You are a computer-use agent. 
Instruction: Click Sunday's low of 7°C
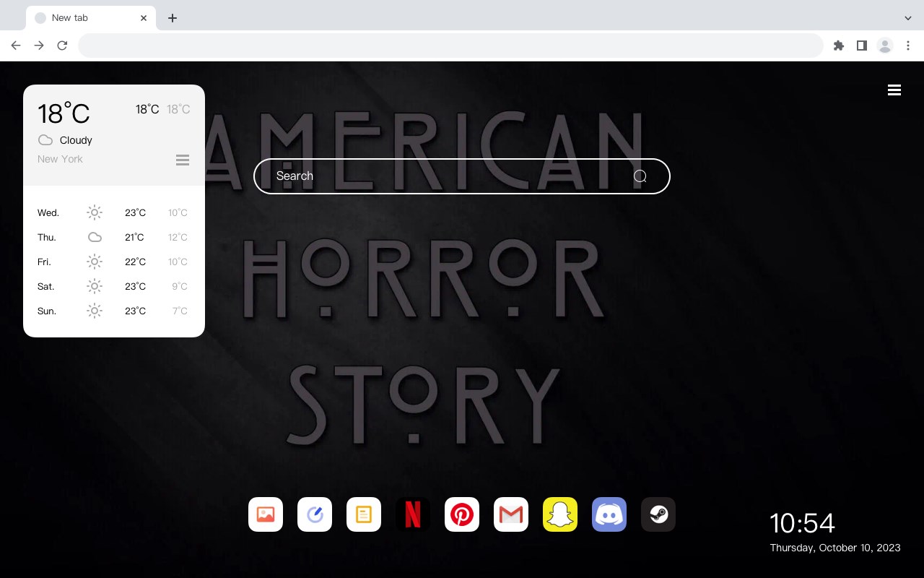coord(180,311)
